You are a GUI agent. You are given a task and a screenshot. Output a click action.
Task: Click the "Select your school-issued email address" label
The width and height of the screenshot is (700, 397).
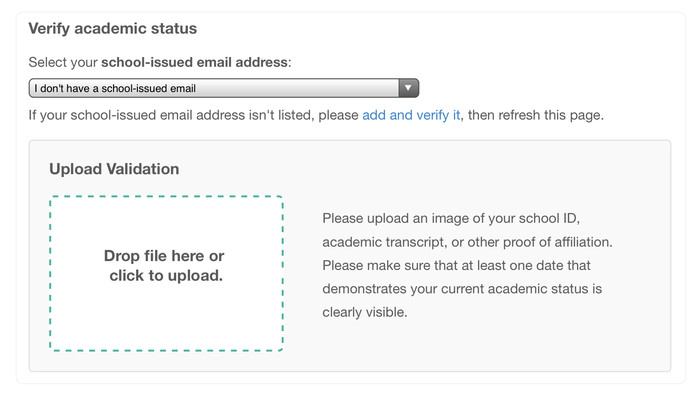point(160,62)
